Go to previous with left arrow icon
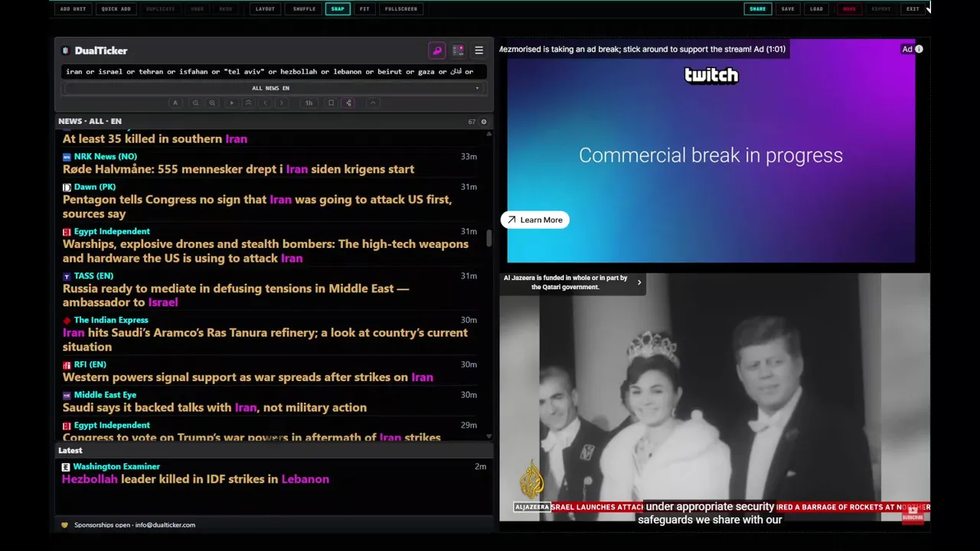Screen dimensions: 980x551 point(265,103)
